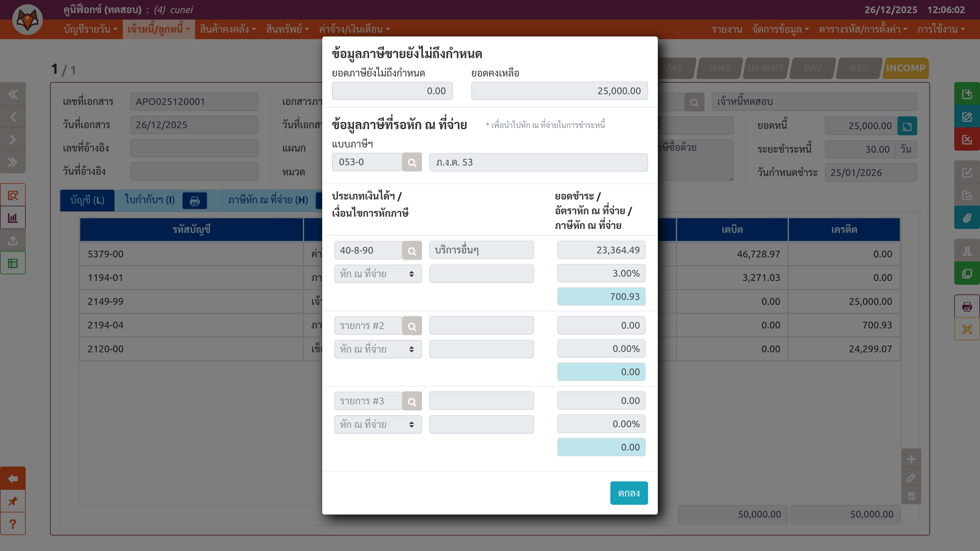
Task: Open the first withholding condition dropdown
Action: 378,274
